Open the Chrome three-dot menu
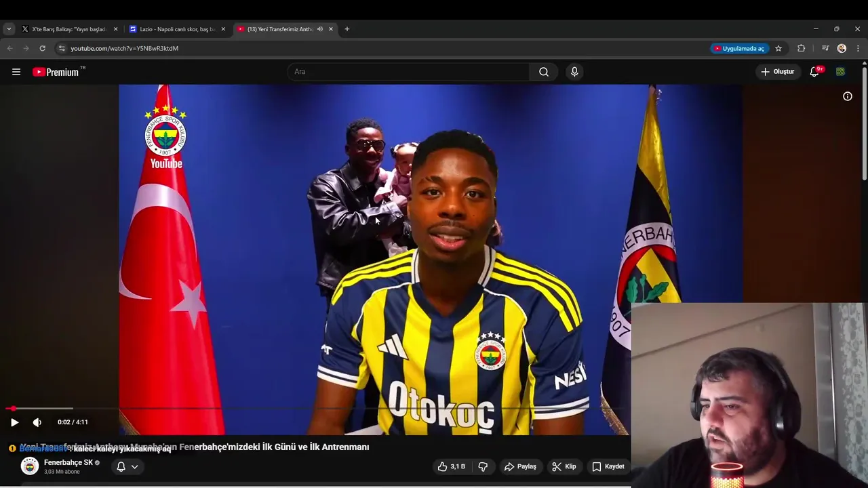This screenshot has height=488, width=868. point(858,48)
